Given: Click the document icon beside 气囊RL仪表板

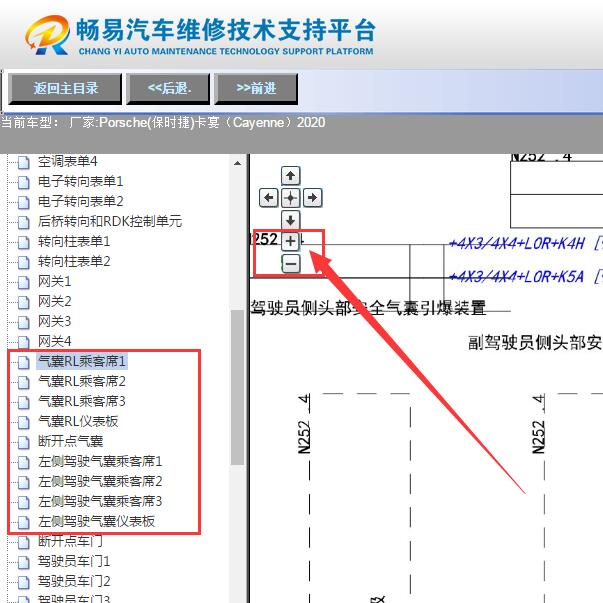Looking at the screenshot, I should coord(23,422).
